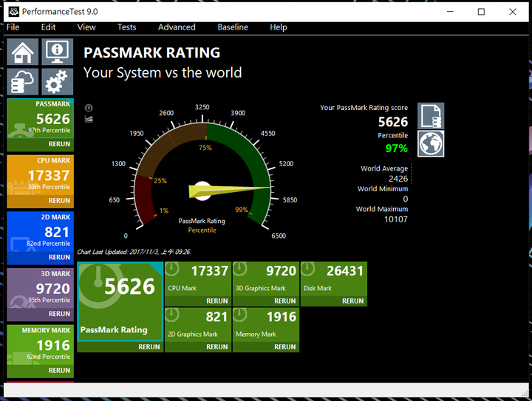Rerun the 3D Graphics Mark tile test

(284, 301)
